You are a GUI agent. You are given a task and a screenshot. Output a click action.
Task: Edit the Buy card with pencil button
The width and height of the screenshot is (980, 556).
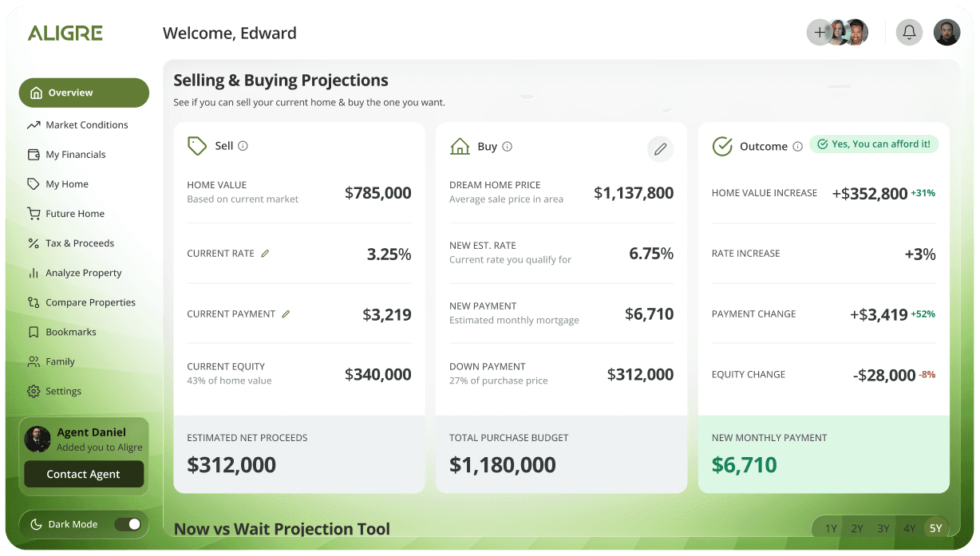coord(660,149)
